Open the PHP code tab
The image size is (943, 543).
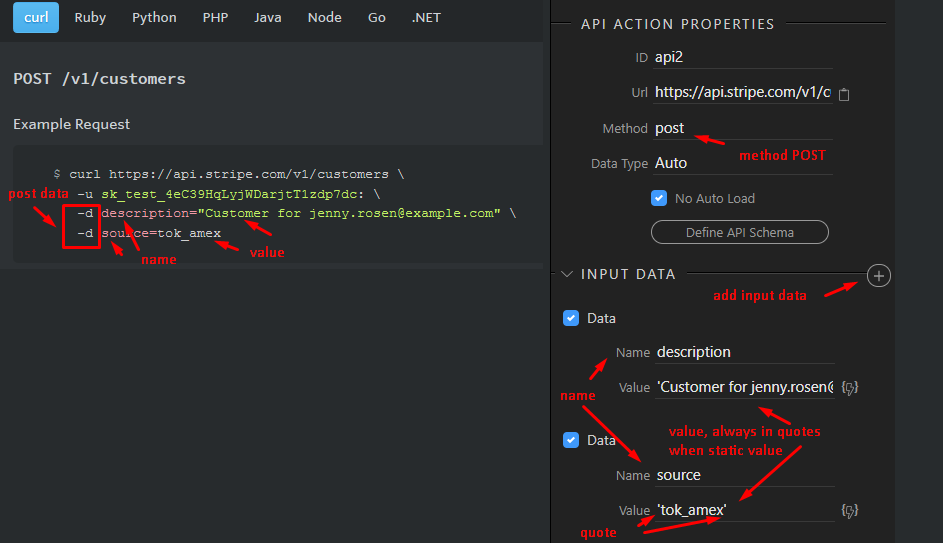pyautogui.click(x=215, y=17)
